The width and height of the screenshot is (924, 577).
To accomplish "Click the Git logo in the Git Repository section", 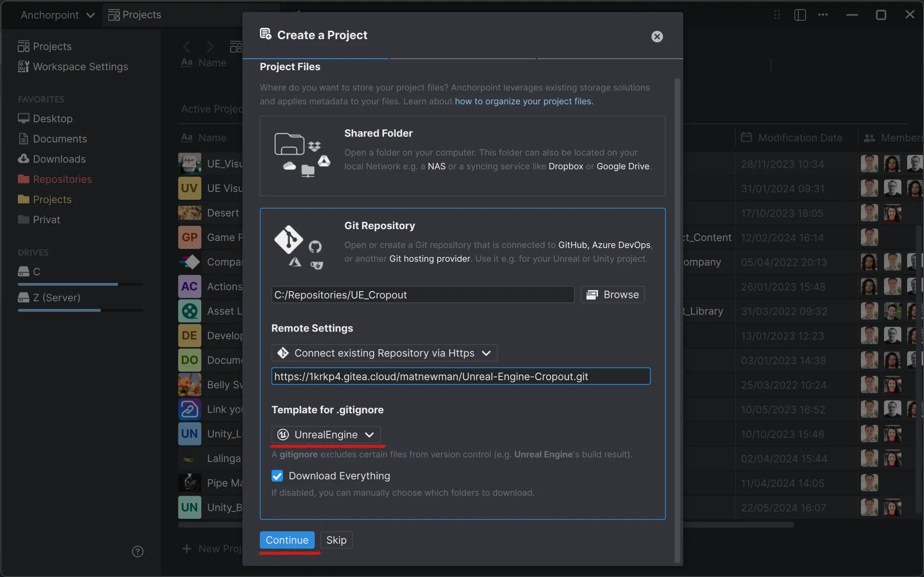I will point(288,241).
